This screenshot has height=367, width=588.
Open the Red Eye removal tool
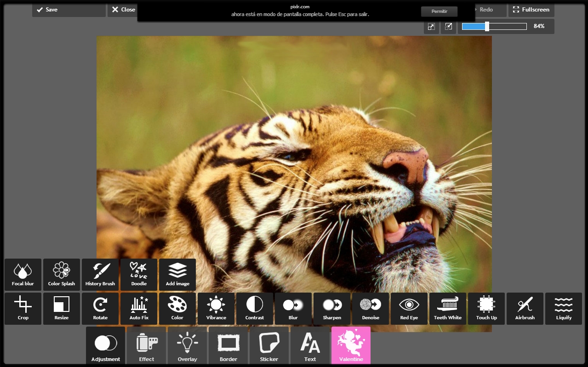[409, 309]
